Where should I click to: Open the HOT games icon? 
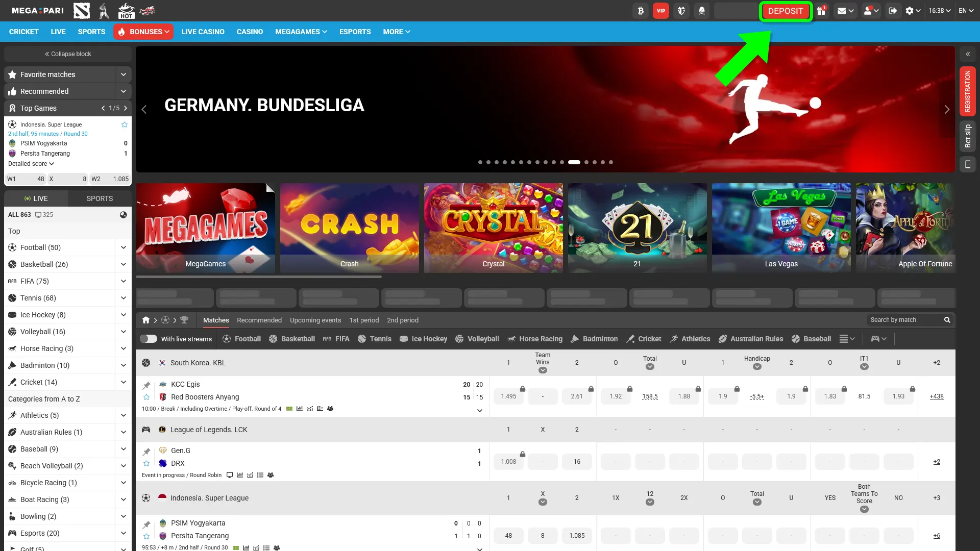(126, 10)
